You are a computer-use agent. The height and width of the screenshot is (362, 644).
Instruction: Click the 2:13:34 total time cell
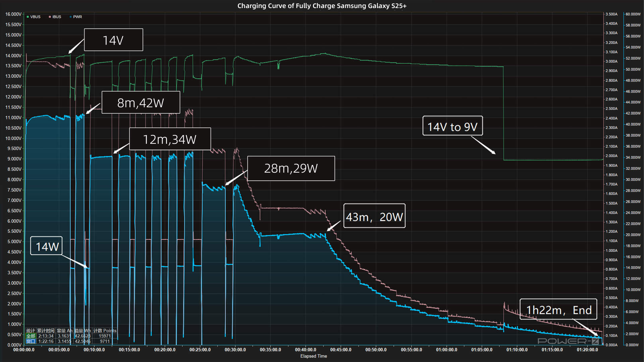tap(46, 336)
